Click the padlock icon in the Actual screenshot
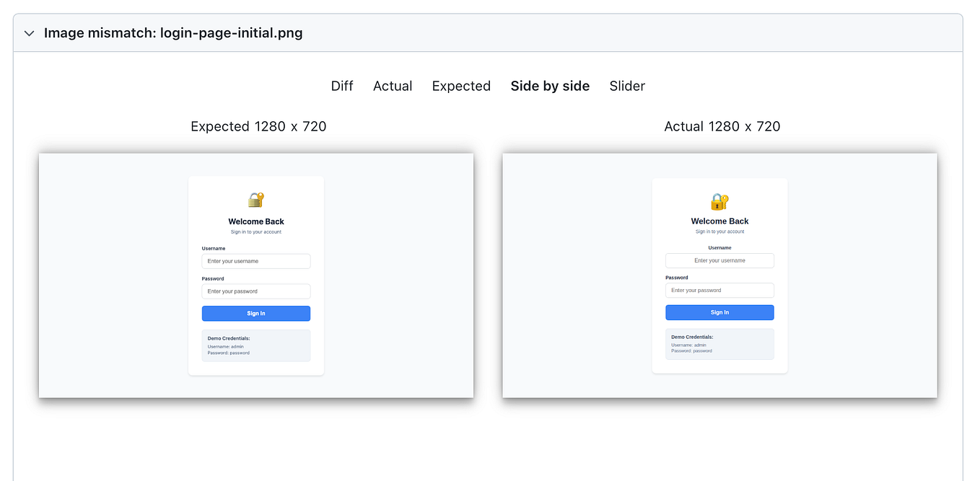This screenshot has width=980, height=481. click(x=719, y=202)
